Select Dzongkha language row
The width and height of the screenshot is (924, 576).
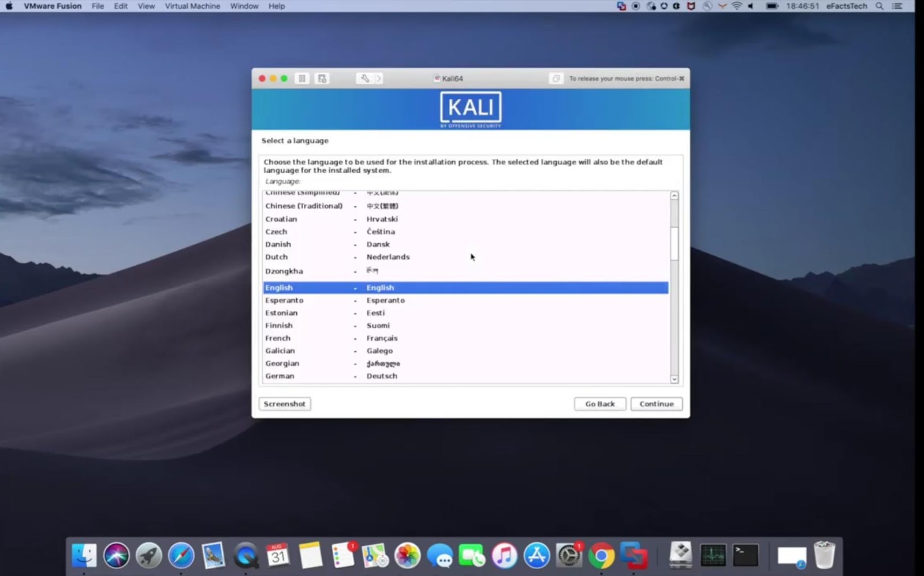coord(465,271)
